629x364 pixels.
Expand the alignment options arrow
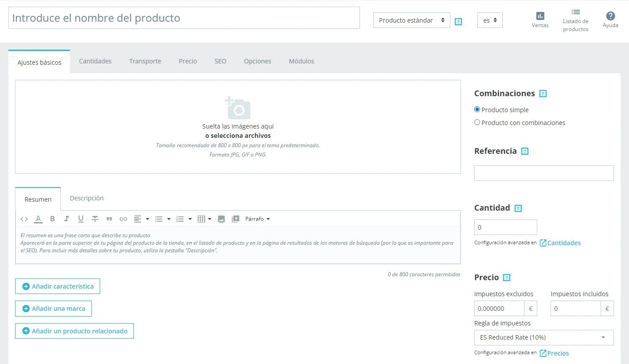[147, 219]
